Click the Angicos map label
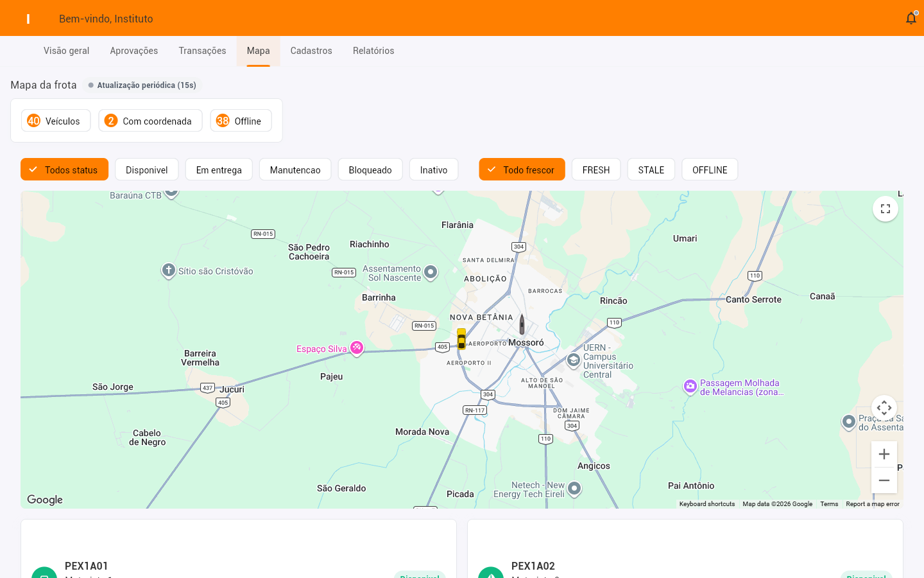The height and width of the screenshot is (578, 924). pyautogui.click(x=594, y=466)
